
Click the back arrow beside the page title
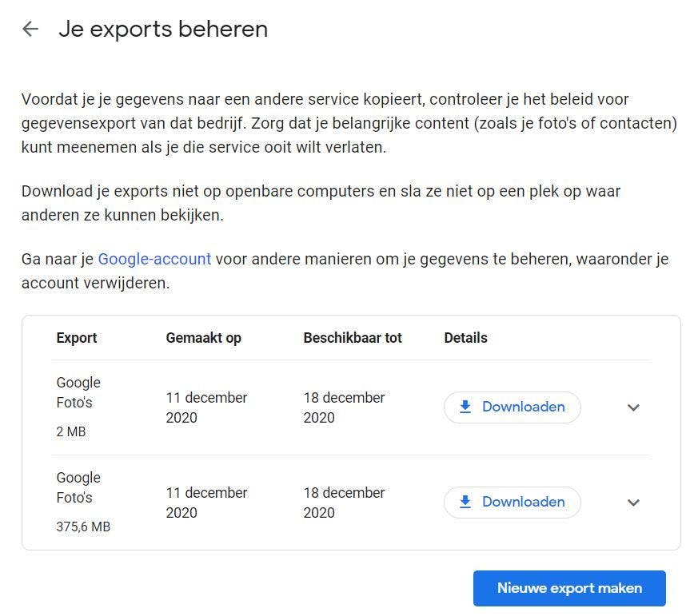pyautogui.click(x=30, y=30)
